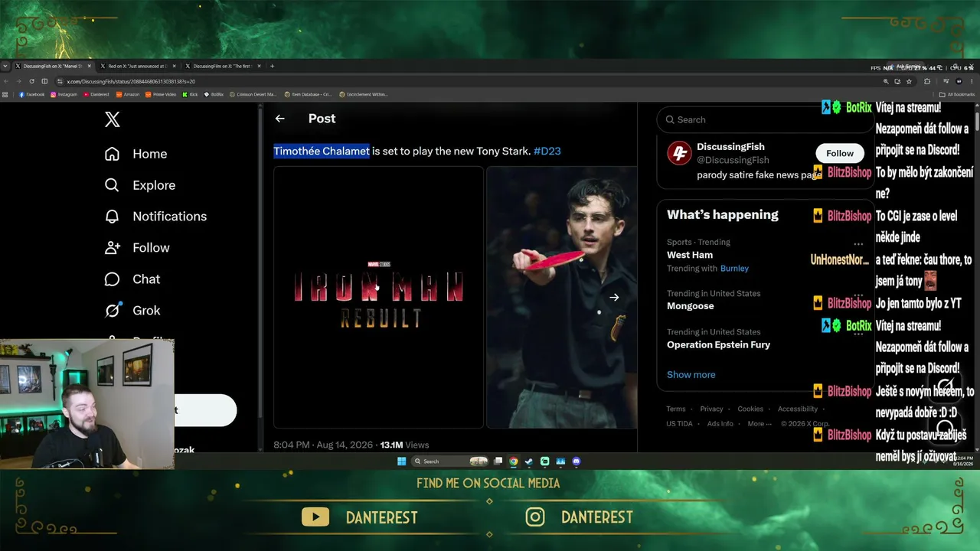980x551 pixels.
Task: Open the Amazon bookmark
Action: (128, 95)
